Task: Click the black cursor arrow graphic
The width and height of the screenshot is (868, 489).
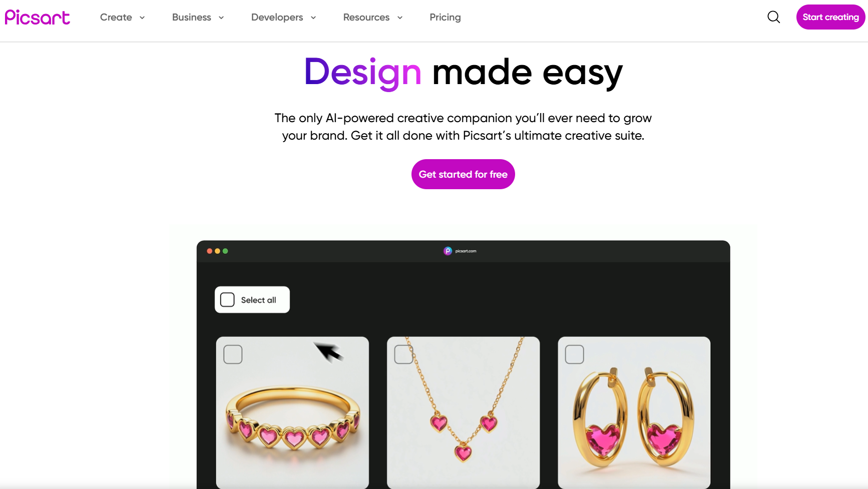Action: pyautogui.click(x=328, y=351)
